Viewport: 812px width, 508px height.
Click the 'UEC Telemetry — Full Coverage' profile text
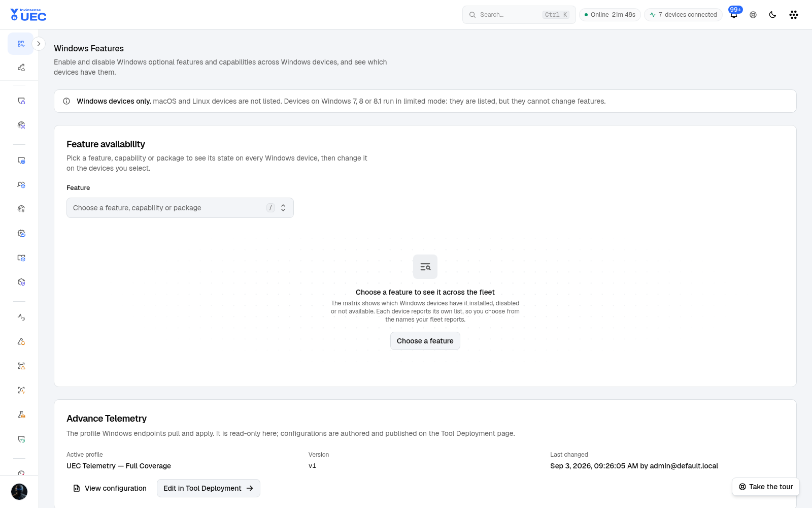119,466
